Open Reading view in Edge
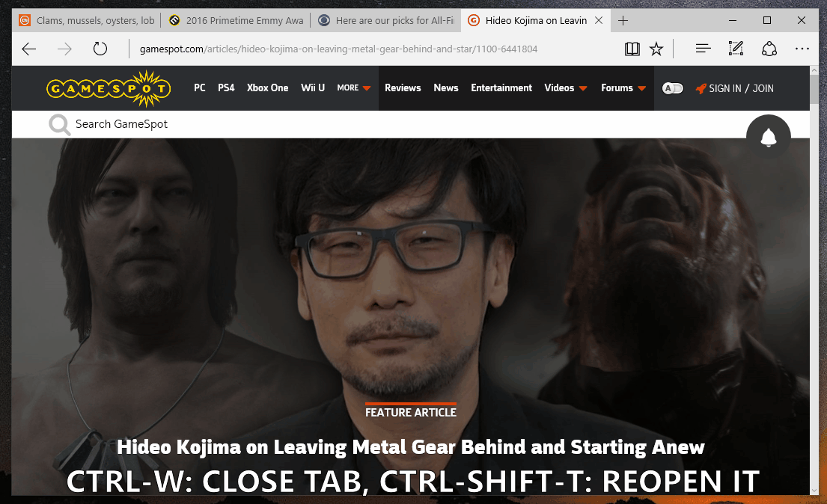 point(632,48)
